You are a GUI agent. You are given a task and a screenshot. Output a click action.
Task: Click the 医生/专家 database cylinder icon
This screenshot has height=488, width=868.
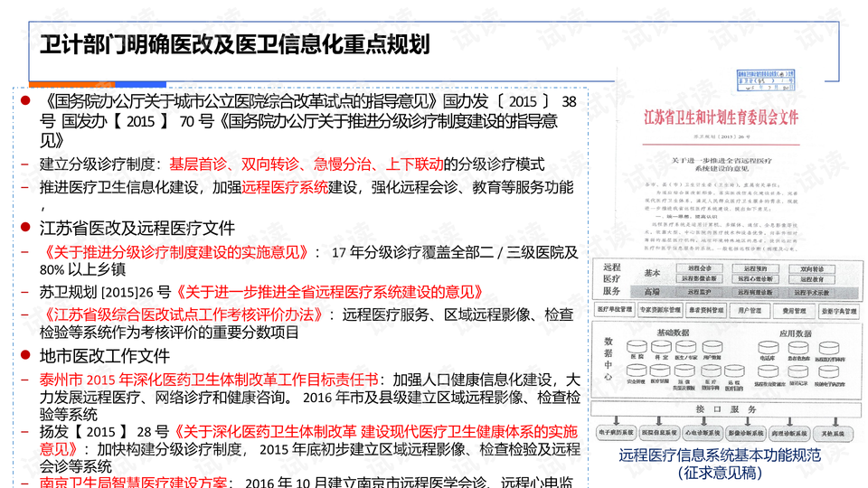(686, 346)
